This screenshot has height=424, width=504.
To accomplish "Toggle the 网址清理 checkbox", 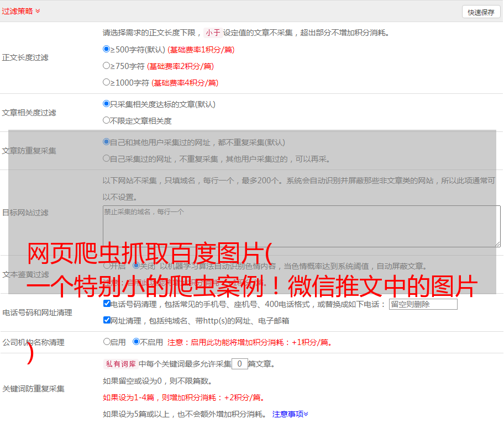I will (107, 320).
